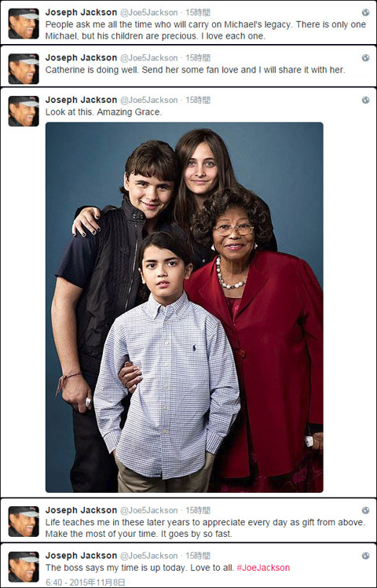Click timestamp on Amazing Grace tweet

(x=198, y=100)
